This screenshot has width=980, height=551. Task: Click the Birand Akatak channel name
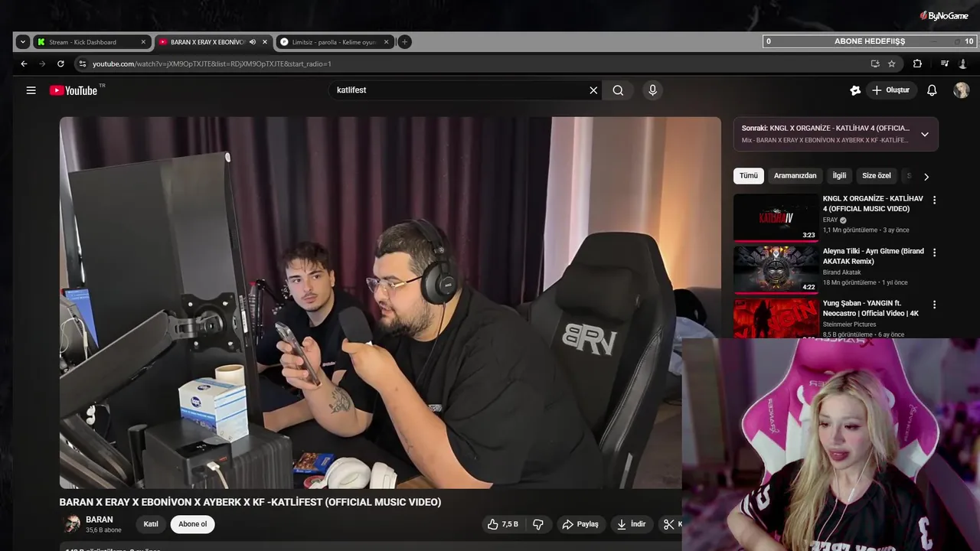point(842,272)
